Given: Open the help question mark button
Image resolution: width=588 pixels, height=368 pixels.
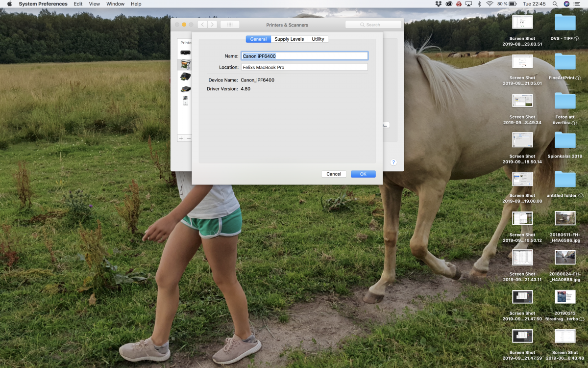Looking at the screenshot, I should coord(393,162).
